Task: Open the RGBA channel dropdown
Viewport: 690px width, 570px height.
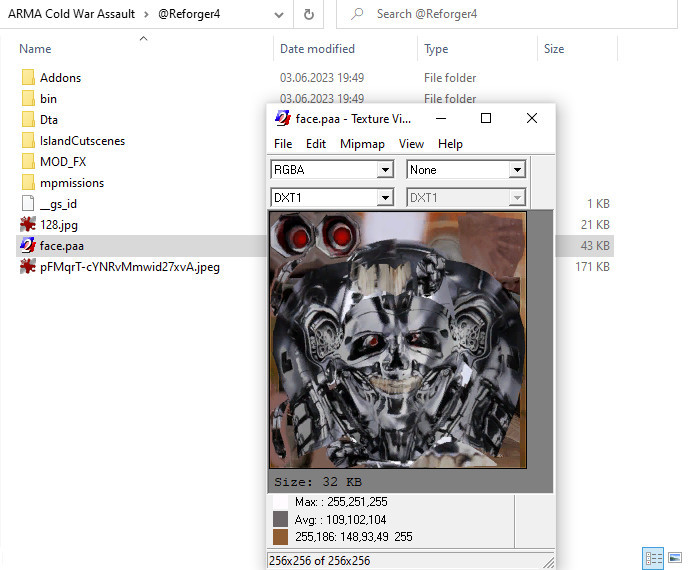Action: coord(385,169)
